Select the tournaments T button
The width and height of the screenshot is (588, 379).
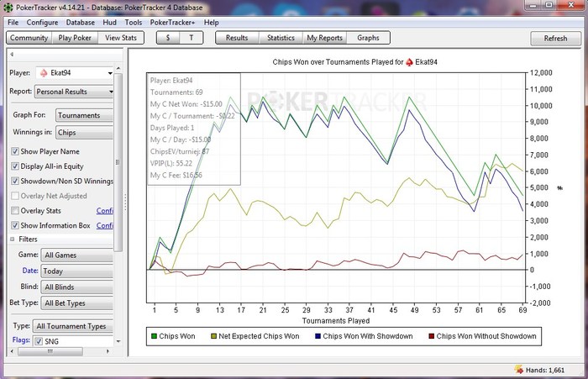[x=192, y=38]
